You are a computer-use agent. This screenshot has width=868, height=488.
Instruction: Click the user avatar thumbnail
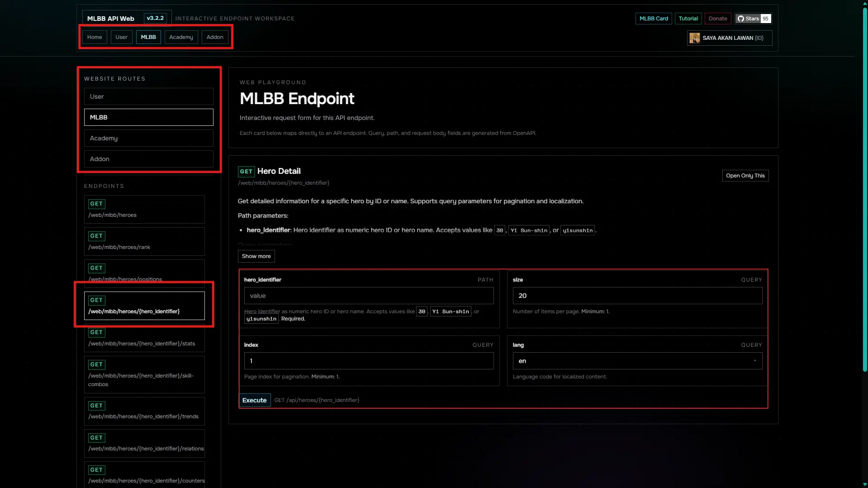click(x=694, y=38)
